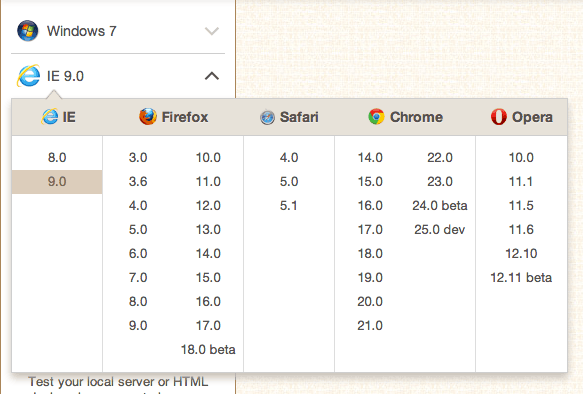Collapse the IE 9.0 browser chevron

212,76
